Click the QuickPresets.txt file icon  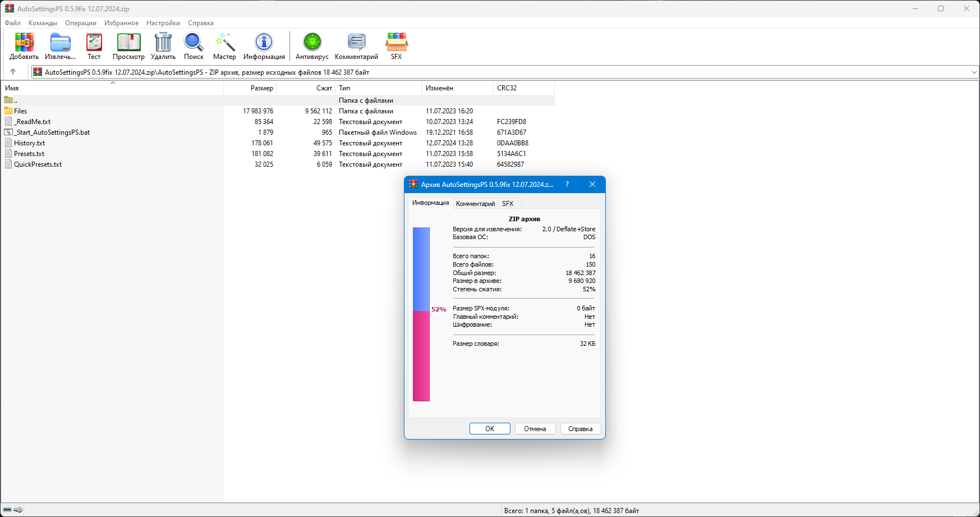point(8,164)
